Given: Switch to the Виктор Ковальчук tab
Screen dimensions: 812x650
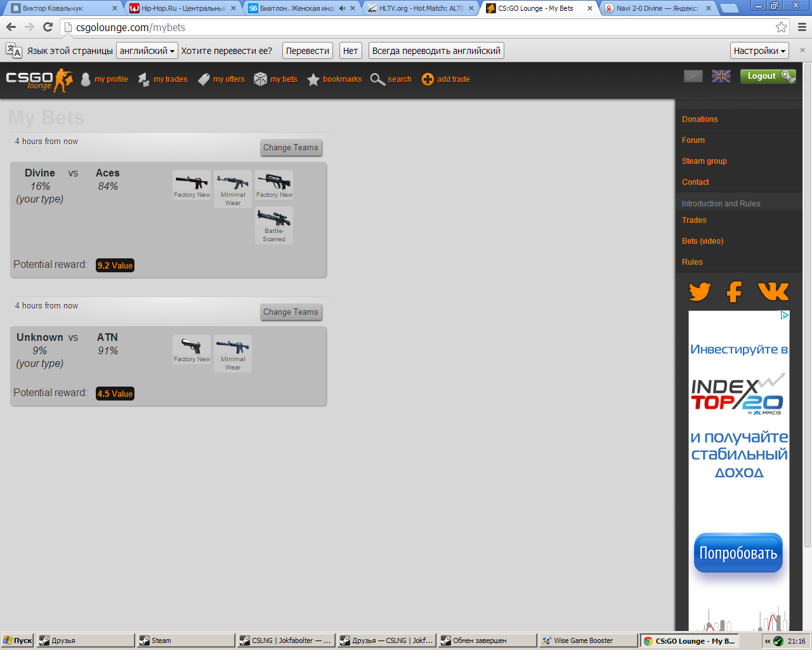Looking at the screenshot, I should [x=63, y=8].
